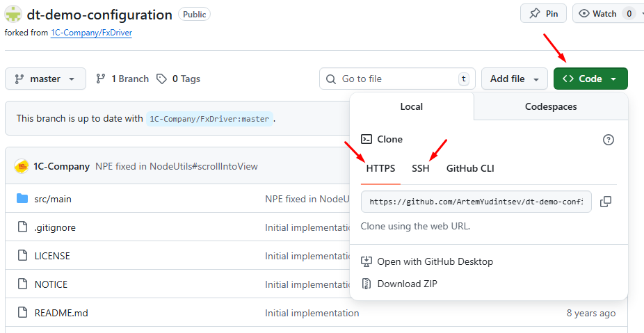
Task: Toggle the green Code dropdown button
Action: [590, 79]
